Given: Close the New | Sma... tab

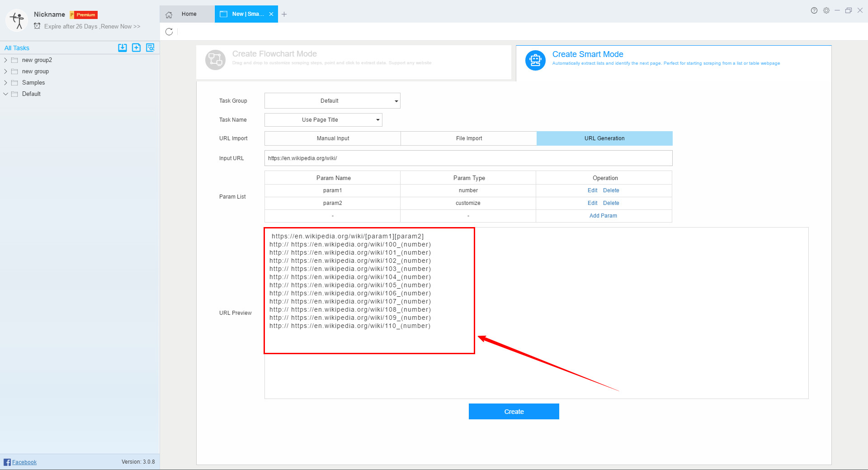Looking at the screenshot, I should click(271, 14).
